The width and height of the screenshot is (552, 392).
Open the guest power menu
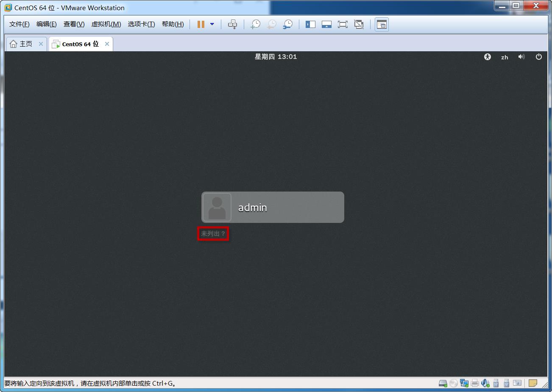click(x=539, y=57)
